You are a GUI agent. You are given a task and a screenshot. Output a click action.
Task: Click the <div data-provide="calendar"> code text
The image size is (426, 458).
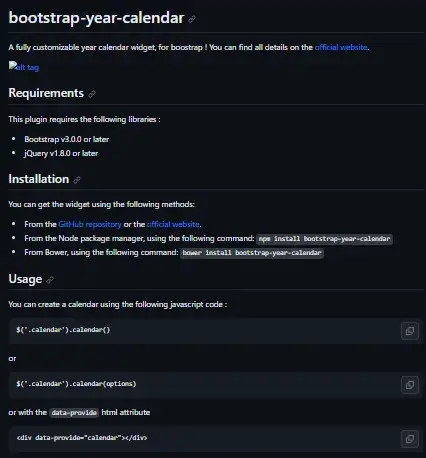(82, 438)
